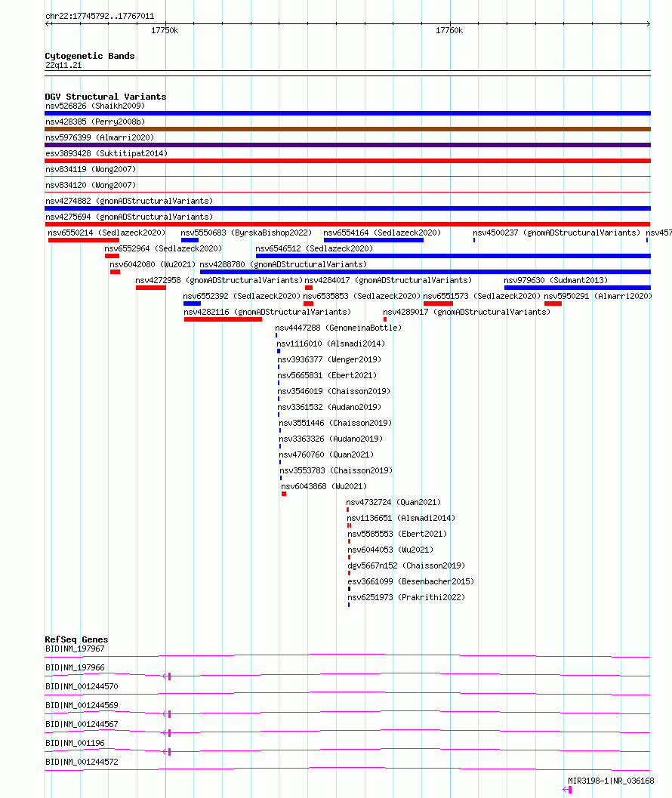This screenshot has height=798, width=672.
Task: Click nsv4732724 (Quan2021) label
Action: pos(393,502)
